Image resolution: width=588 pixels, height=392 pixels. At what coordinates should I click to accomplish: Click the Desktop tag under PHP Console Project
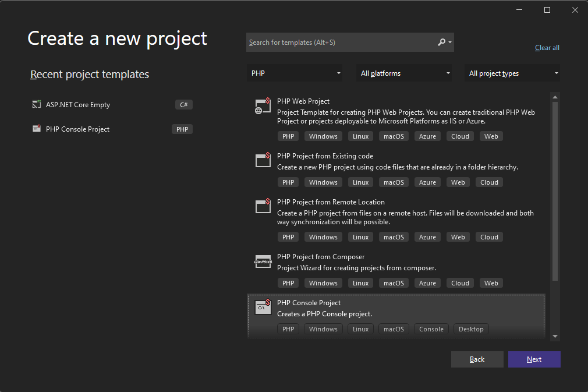coord(471,329)
